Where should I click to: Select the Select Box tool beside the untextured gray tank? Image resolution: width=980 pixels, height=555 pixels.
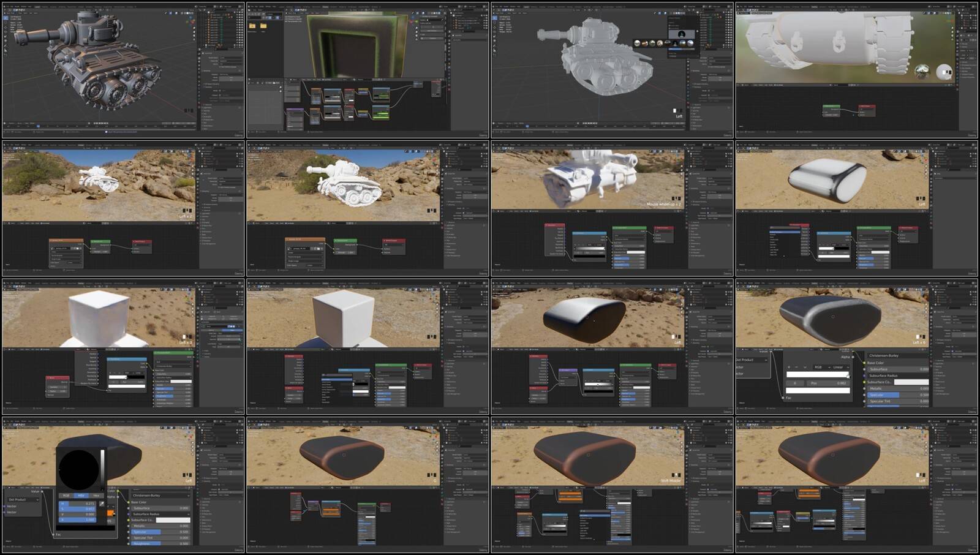click(x=495, y=18)
